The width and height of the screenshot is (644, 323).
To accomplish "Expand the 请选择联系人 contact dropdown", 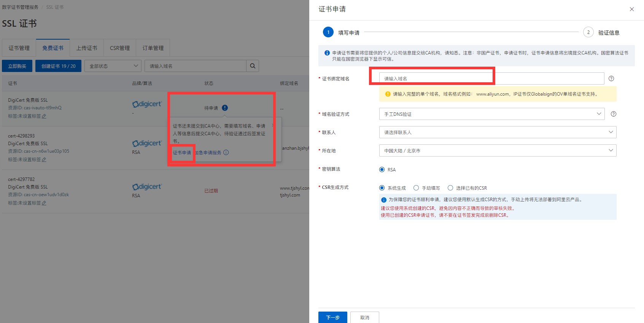I will click(x=498, y=132).
